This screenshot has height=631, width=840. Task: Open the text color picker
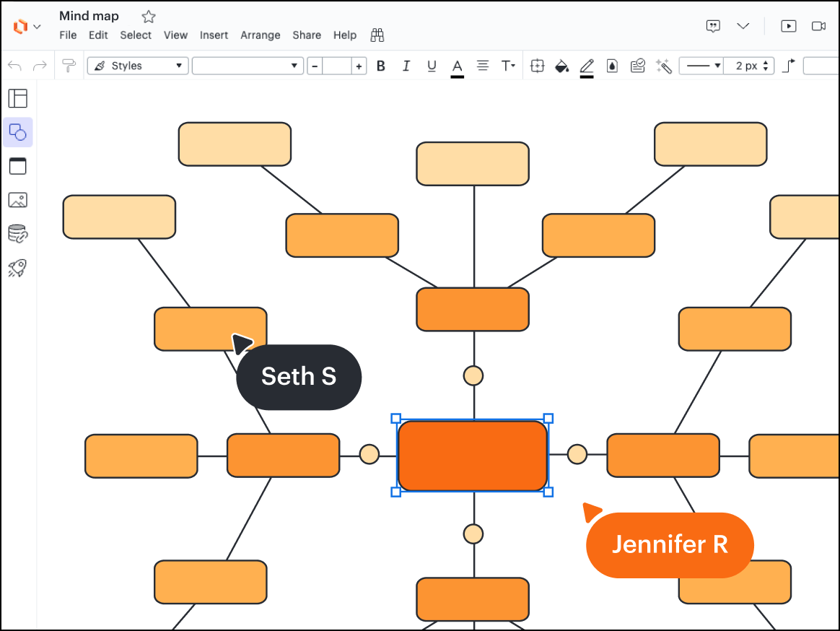[x=457, y=68]
